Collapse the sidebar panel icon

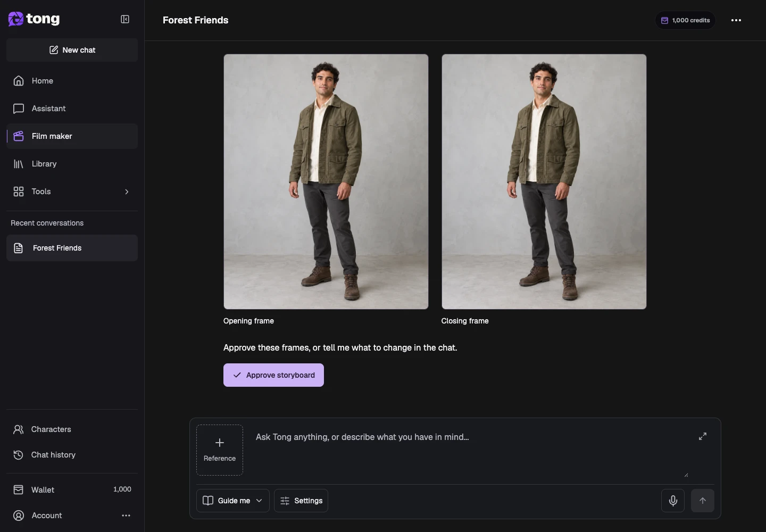[125, 19]
